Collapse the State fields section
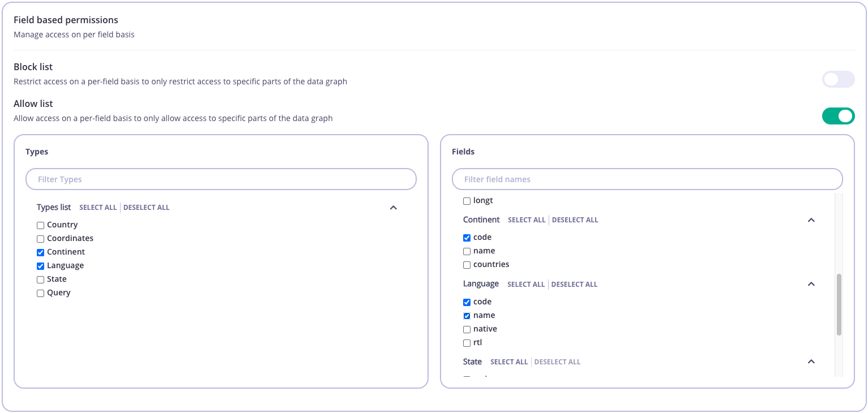The image size is (868, 413). pyautogui.click(x=811, y=362)
